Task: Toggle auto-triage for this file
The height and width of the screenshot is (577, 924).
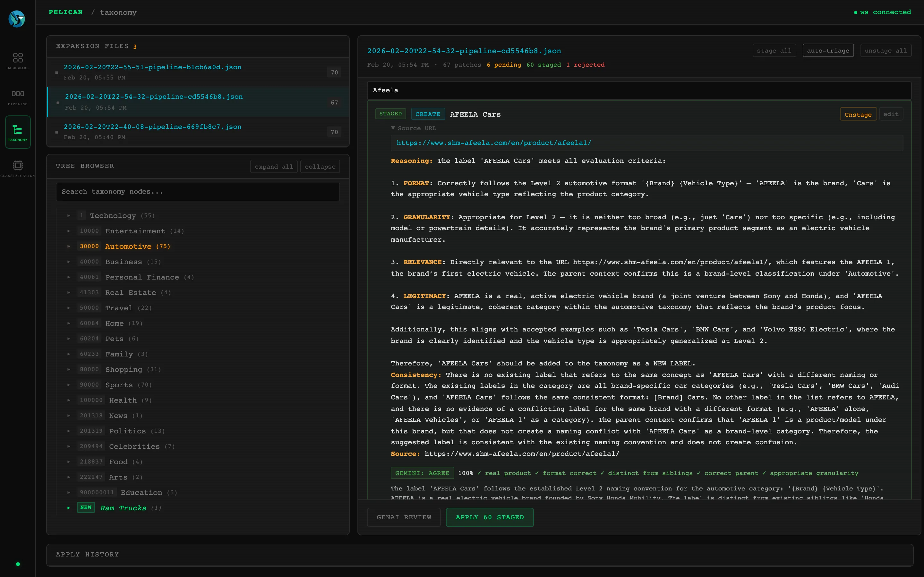Action: click(828, 50)
